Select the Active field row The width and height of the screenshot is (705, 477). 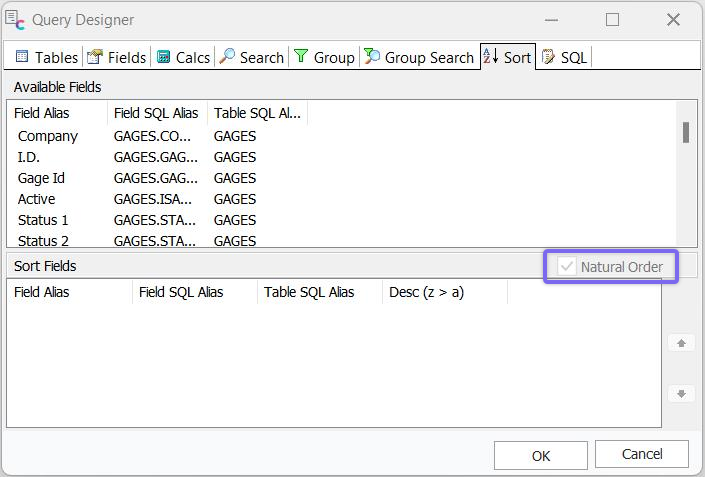click(37, 199)
